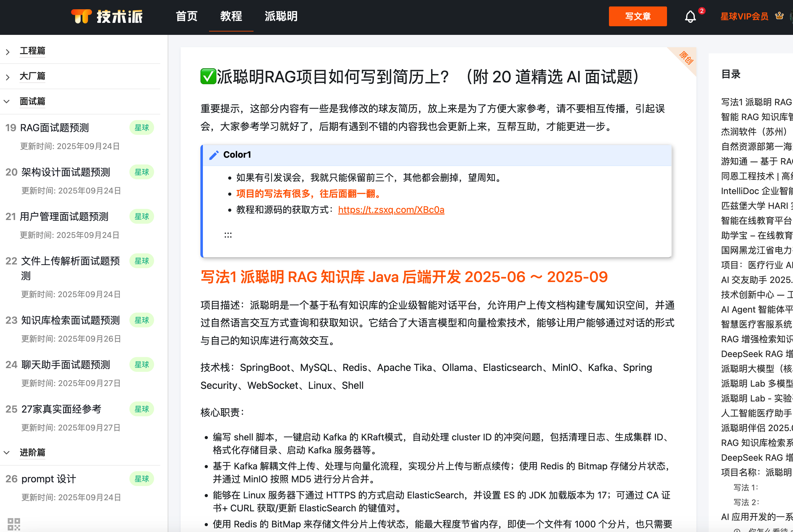The image size is (793, 532).
Task: Open the 派聪明 nav tab
Action: (281, 16)
